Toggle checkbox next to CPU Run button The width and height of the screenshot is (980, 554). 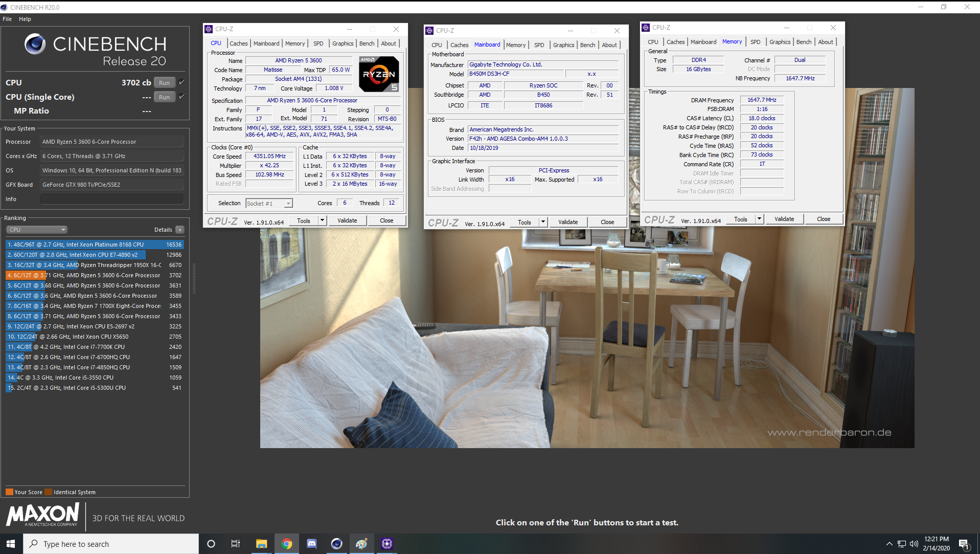pyautogui.click(x=181, y=82)
